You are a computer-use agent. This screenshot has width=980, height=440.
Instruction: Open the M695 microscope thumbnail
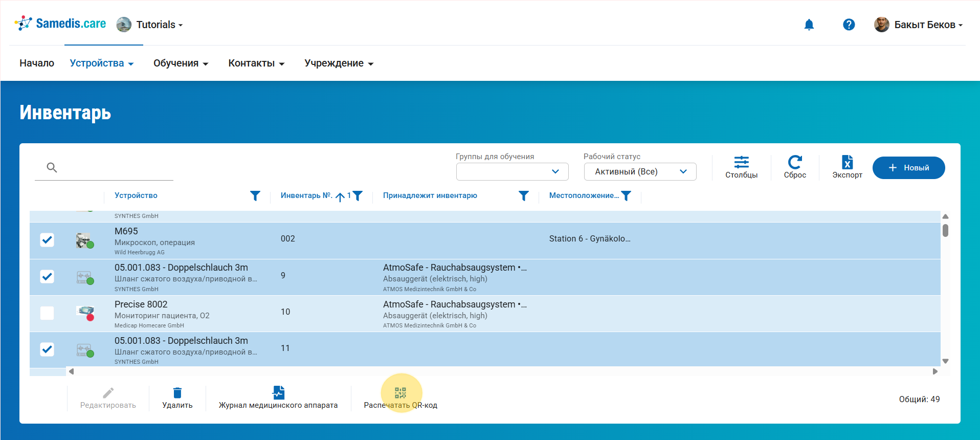(x=84, y=240)
